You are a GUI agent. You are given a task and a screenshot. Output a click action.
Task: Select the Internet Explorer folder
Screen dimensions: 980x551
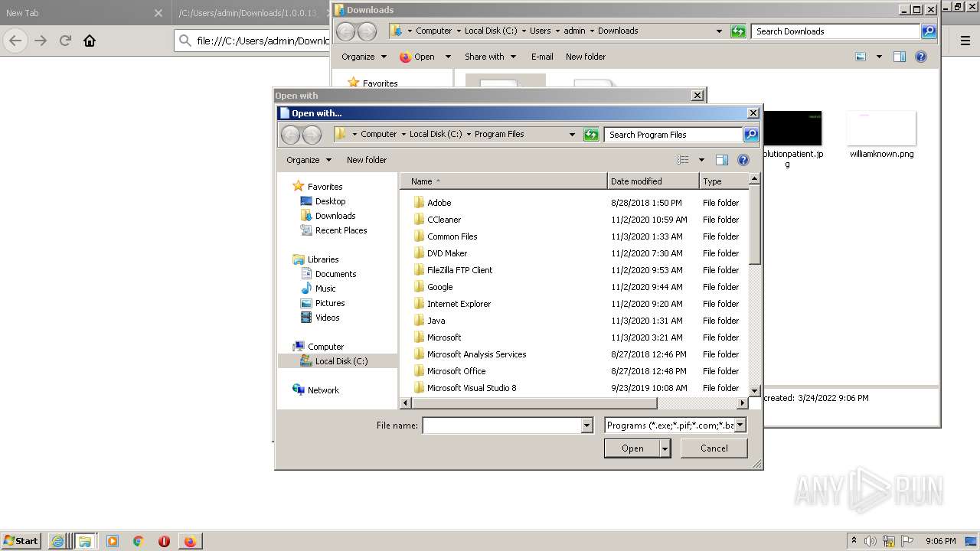(459, 304)
